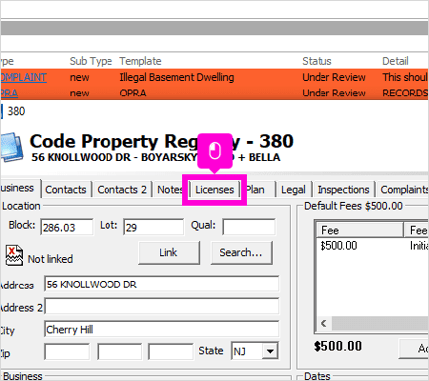
Task: Open the Inspections tab
Action: 343,190
